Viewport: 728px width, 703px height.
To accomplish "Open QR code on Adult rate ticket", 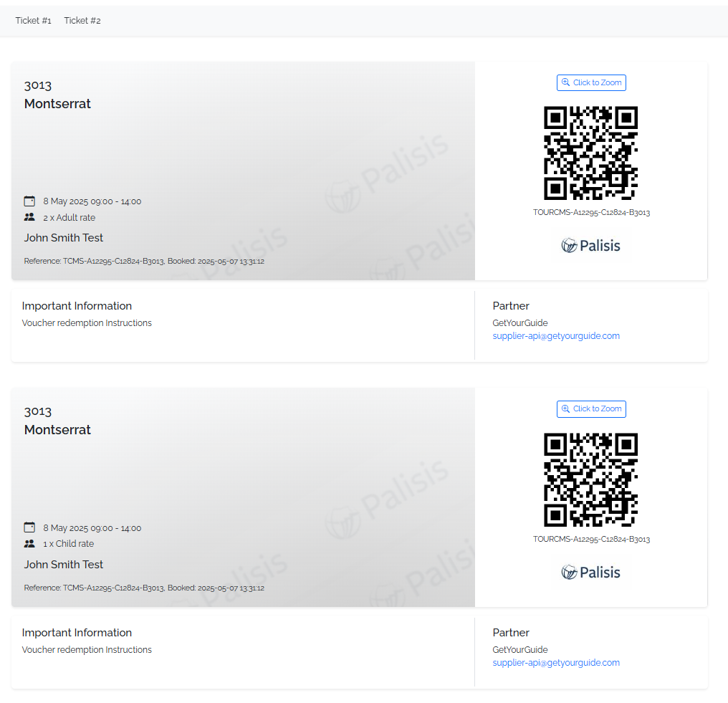I will pos(590,153).
